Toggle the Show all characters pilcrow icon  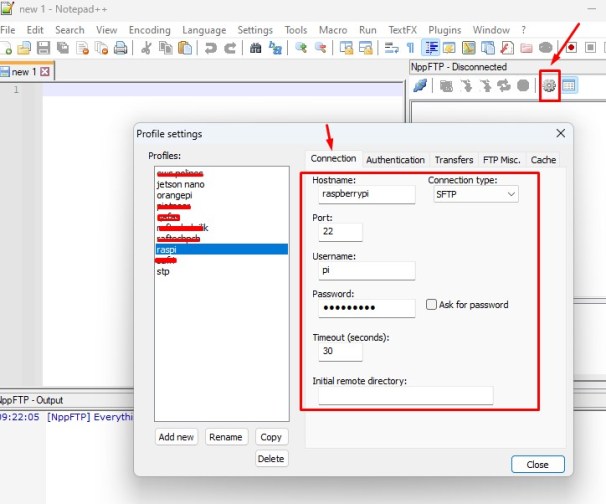coord(410,48)
